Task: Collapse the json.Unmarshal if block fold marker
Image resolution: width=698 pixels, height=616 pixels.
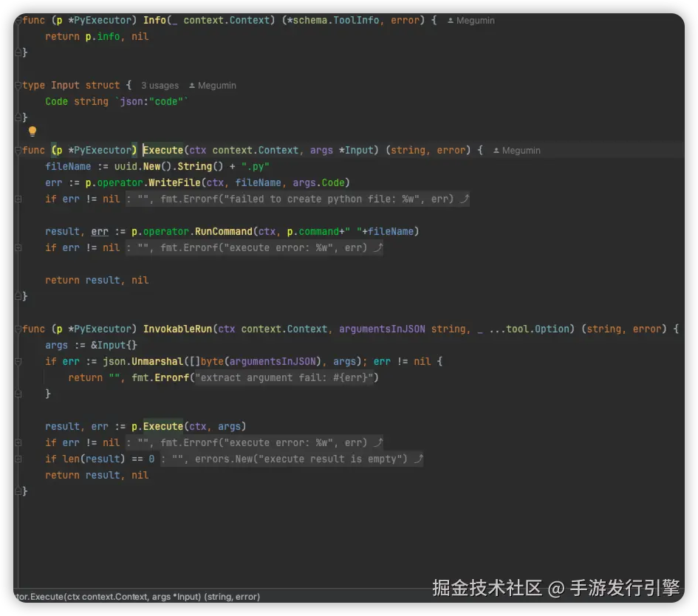Action: (x=18, y=362)
